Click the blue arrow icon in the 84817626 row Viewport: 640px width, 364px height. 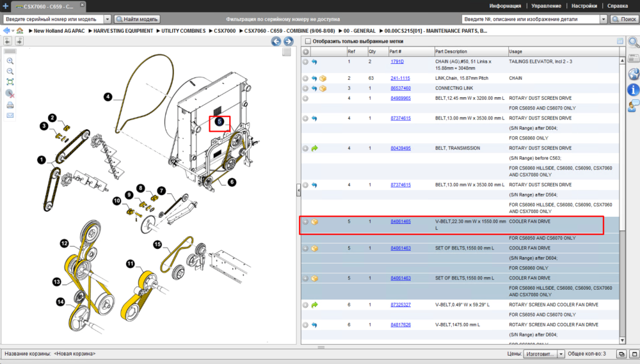click(x=314, y=325)
